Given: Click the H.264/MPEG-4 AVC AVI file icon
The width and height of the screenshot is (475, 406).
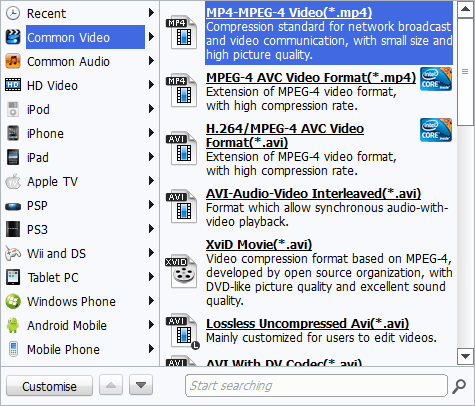Looking at the screenshot, I should (181, 149).
